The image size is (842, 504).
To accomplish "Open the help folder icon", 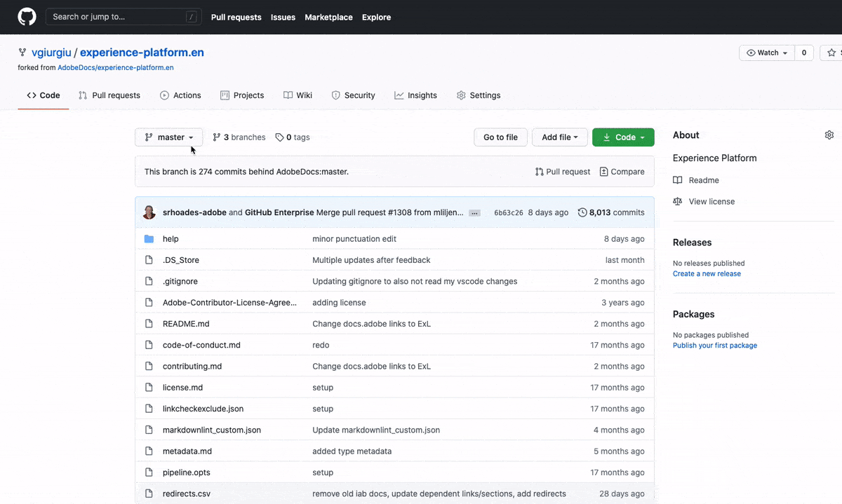I will click(x=149, y=238).
